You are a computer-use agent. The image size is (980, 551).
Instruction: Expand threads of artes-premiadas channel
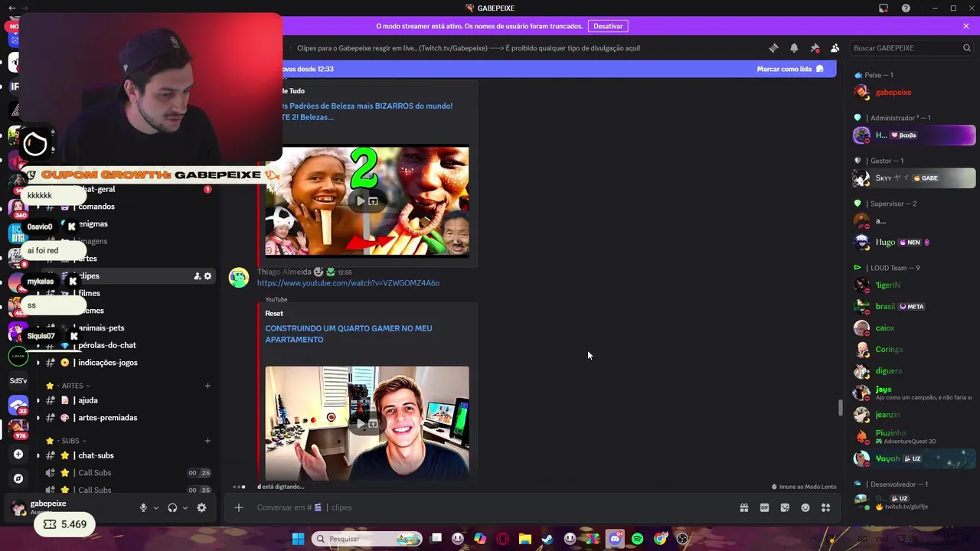(38, 418)
